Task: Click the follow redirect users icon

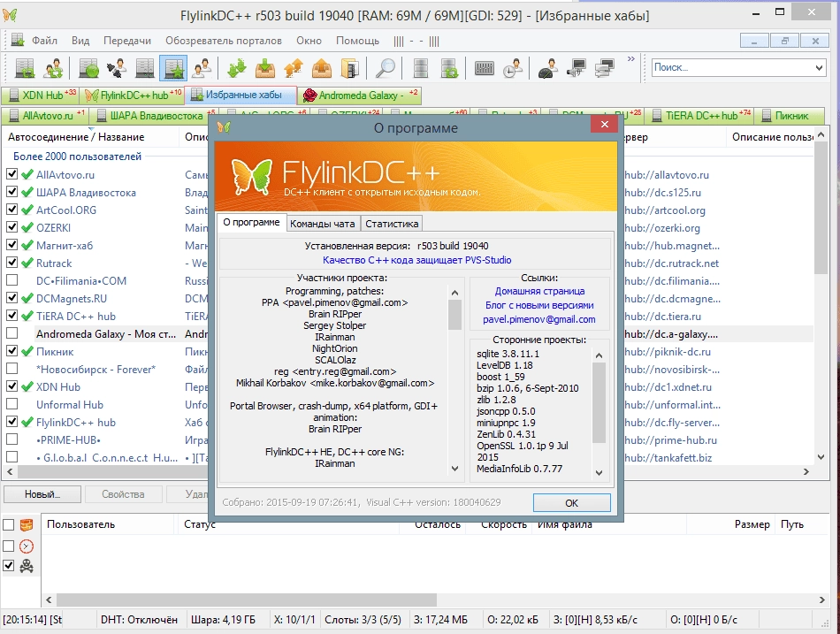Action: pyautogui.click(x=54, y=69)
